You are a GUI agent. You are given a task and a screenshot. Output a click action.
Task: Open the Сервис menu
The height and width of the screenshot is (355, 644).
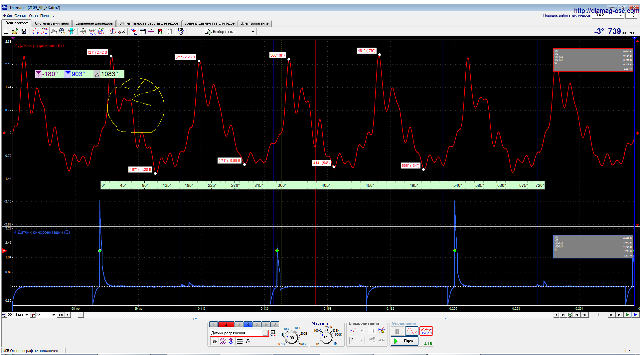20,16
